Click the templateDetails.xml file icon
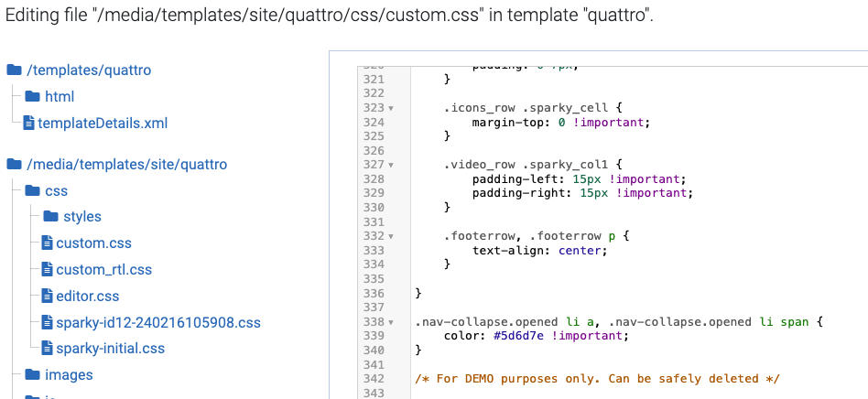The image size is (868, 399). 28,123
